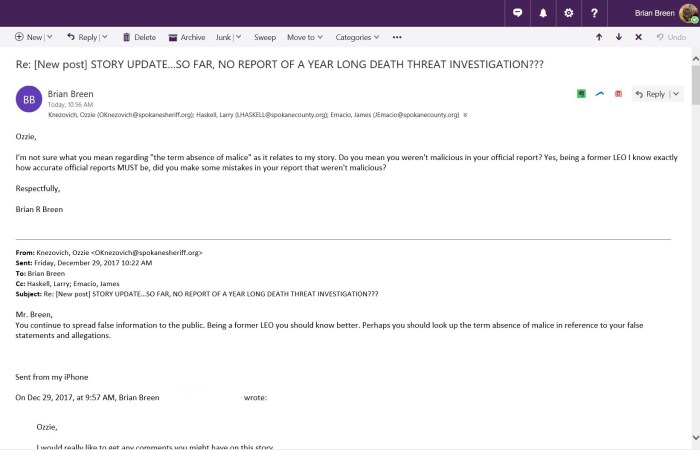Click Sweep in the toolbar
This screenshot has width=700, height=450.
pyautogui.click(x=265, y=37)
